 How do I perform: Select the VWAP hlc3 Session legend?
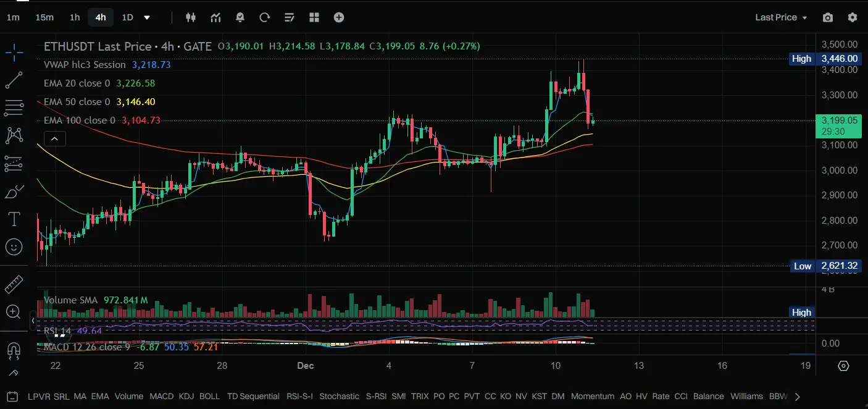coord(85,65)
